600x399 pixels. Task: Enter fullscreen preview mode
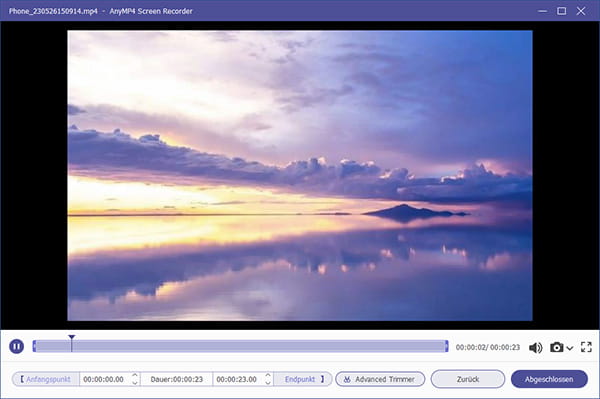tap(586, 347)
